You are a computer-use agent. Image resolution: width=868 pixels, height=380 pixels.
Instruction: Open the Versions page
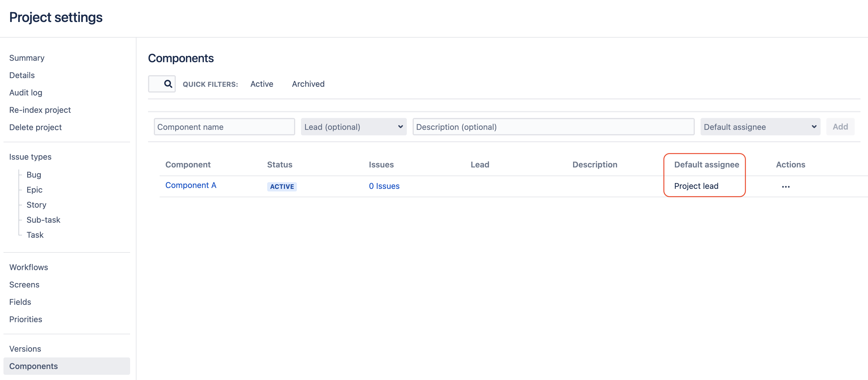coord(25,349)
